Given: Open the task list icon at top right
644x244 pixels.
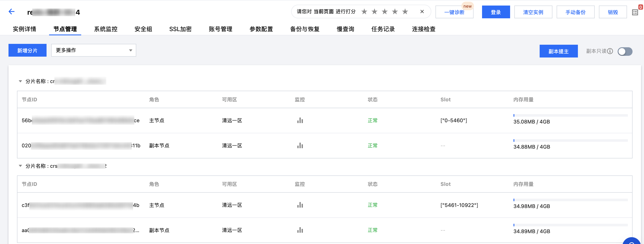Looking at the screenshot, I should [x=635, y=12].
